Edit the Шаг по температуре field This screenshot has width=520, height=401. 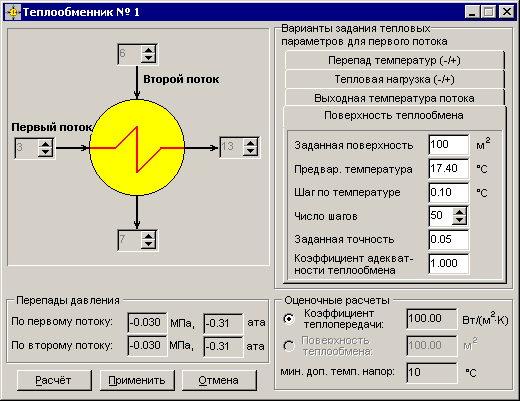pos(448,192)
